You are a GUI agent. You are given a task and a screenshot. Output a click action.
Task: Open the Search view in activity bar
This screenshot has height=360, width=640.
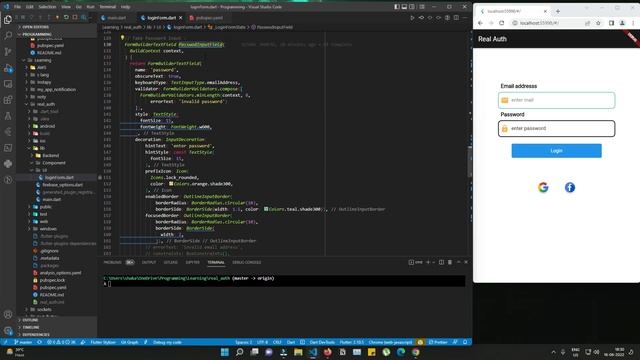point(8,36)
